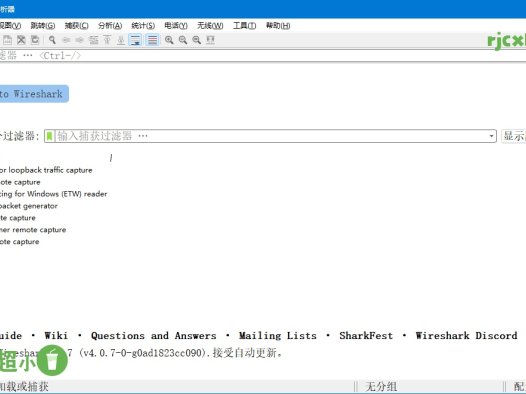Select the Event Tracing for Windows (ETW) reader interface

(54, 194)
